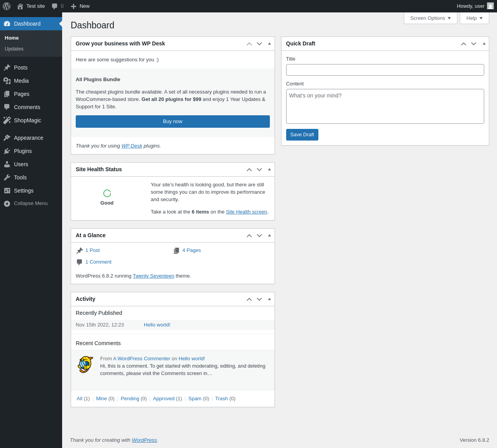The height and width of the screenshot is (448, 497).
Task: Click the Buy now button
Action: coord(173,122)
